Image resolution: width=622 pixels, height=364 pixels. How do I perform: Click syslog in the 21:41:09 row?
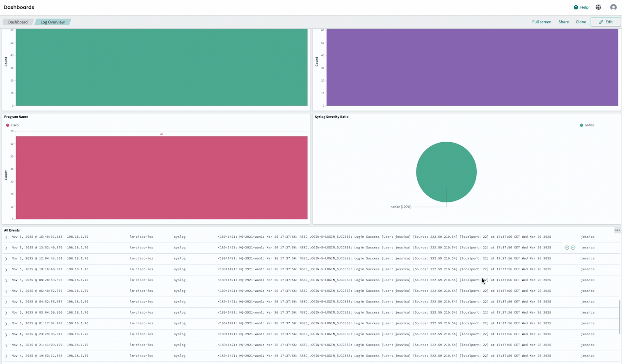point(180,345)
